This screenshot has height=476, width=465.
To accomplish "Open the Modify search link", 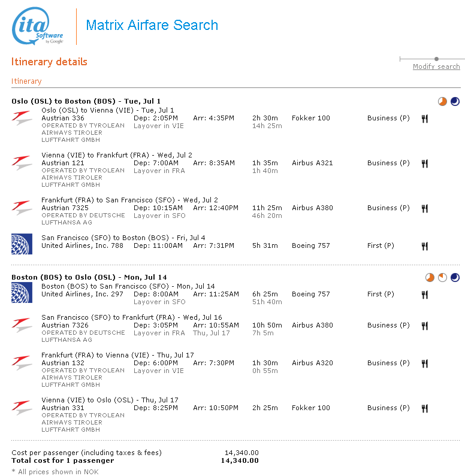I will [x=436, y=66].
